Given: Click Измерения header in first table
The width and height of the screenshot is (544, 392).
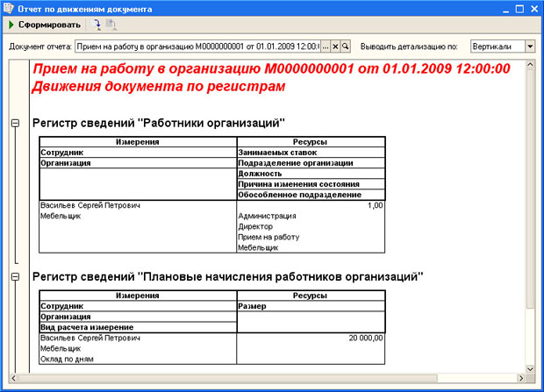Looking at the screenshot, I should tap(138, 142).
